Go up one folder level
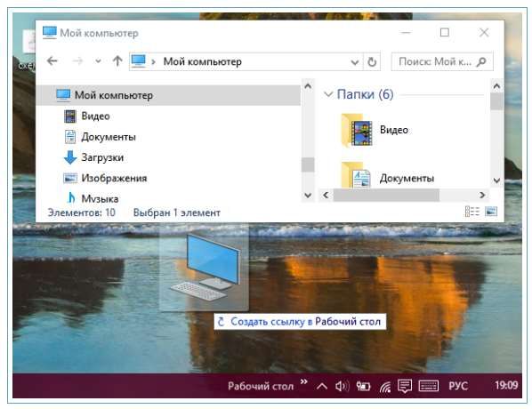The width and height of the screenshot is (532, 409). click(x=117, y=61)
